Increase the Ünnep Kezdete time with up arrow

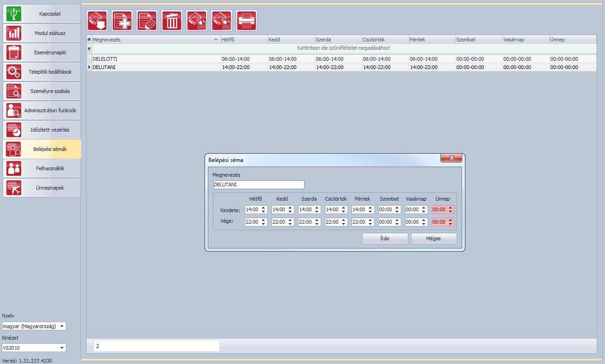(x=450, y=208)
